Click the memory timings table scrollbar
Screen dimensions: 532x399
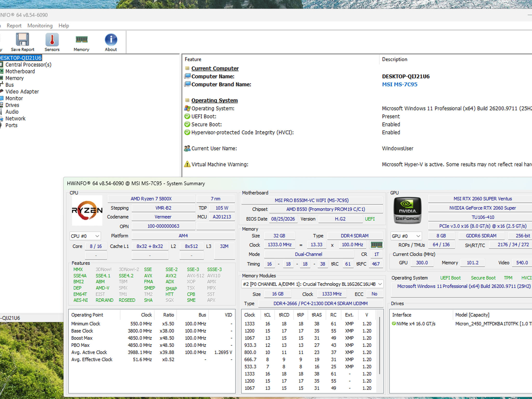(x=380, y=345)
